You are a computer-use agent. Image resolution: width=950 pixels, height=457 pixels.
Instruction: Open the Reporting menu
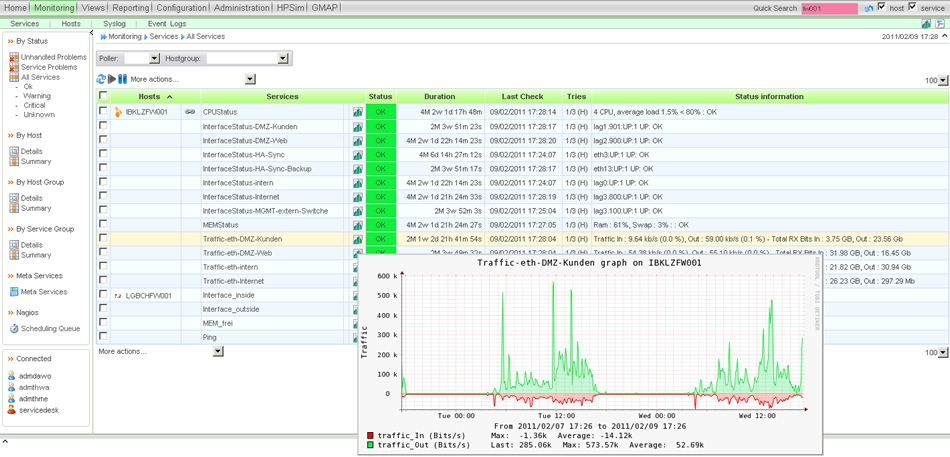point(130,8)
